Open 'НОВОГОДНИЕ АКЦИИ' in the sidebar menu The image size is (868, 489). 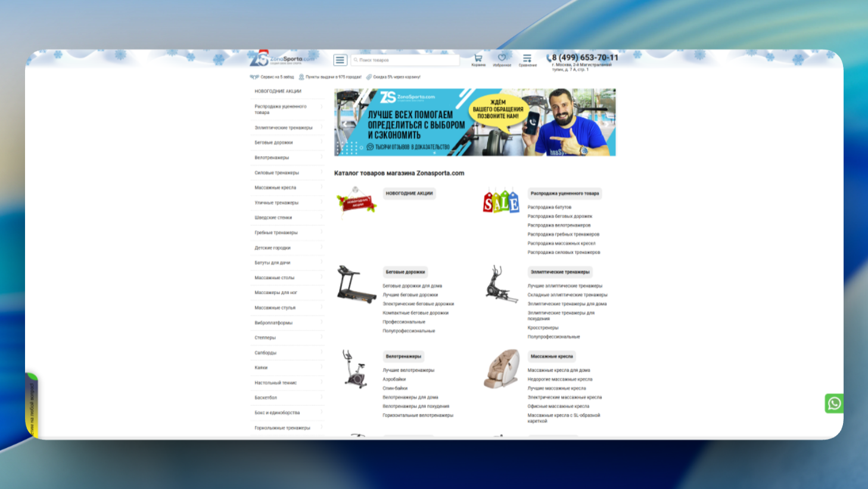tap(278, 91)
